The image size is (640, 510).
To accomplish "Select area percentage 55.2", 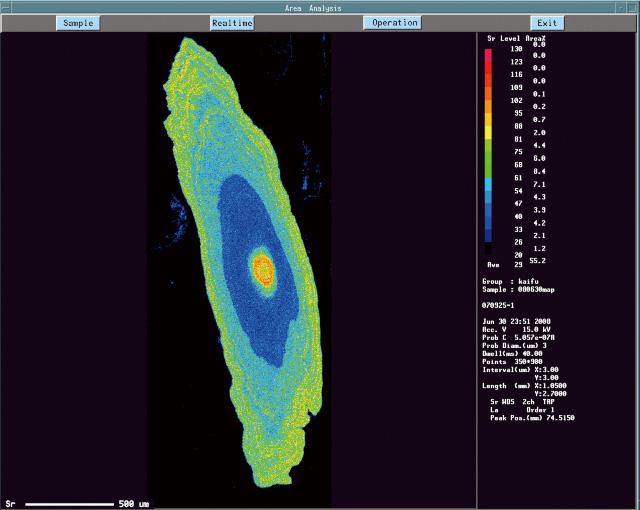I will (x=538, y=261).
